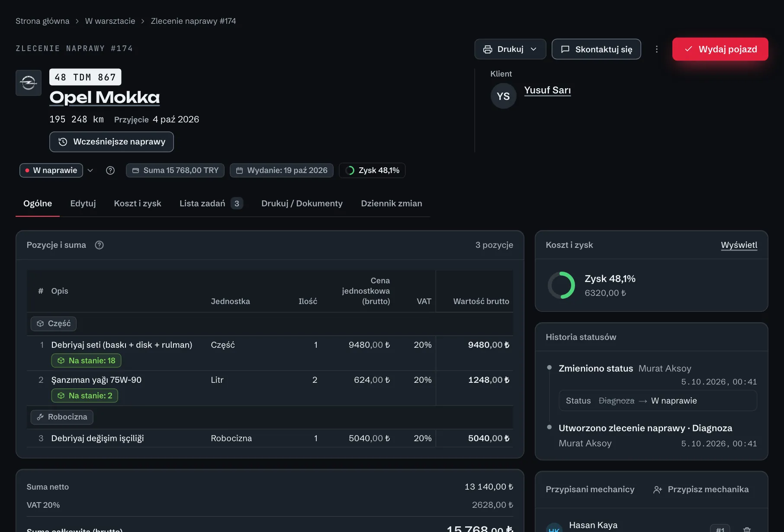The height and width of the screenshot is (532, 784).
Task: Click the 3 pozycje count label
Action: point(494,245)
